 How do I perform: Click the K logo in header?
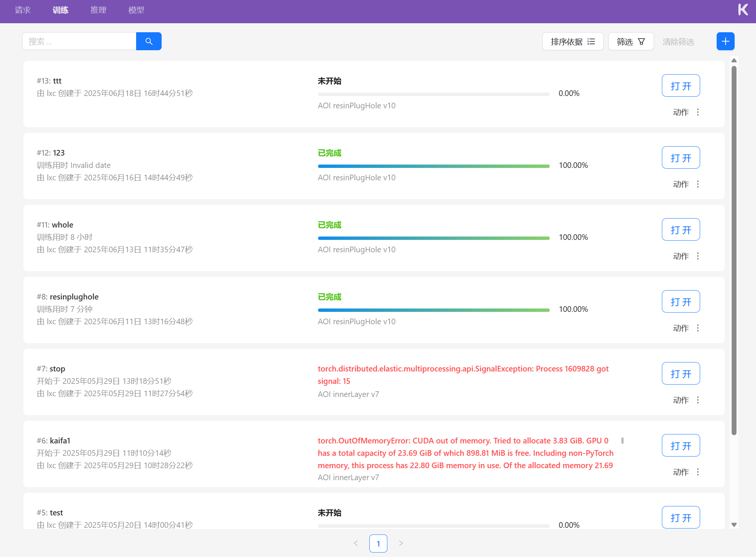pos(742,10)
